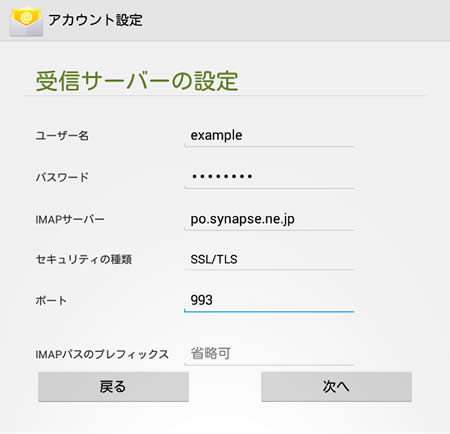The image size is (450, 434).
Task: Tap the SSL/TLS security value text
Action: click(214, 259)
